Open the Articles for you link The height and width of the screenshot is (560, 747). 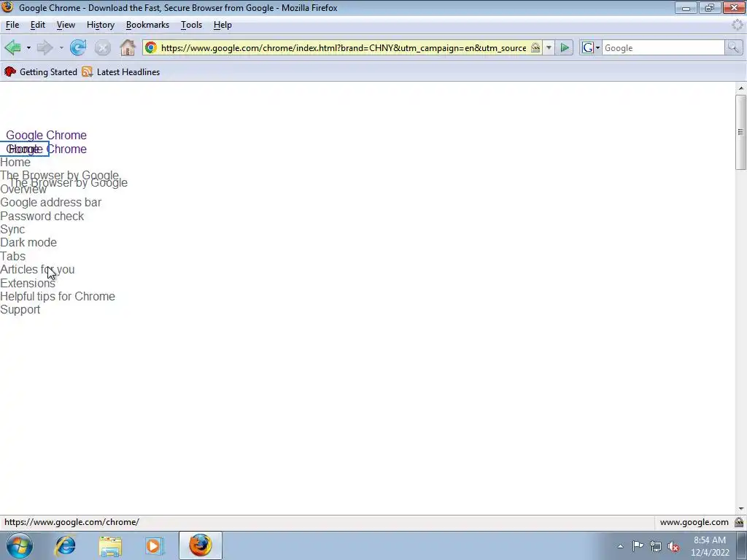(x=37, y=270)
